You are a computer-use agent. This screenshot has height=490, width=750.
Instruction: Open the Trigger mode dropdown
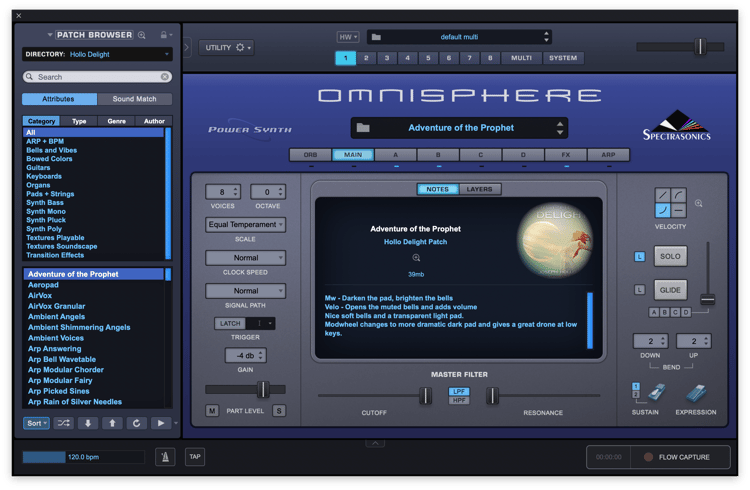click(x=261, y=323)
